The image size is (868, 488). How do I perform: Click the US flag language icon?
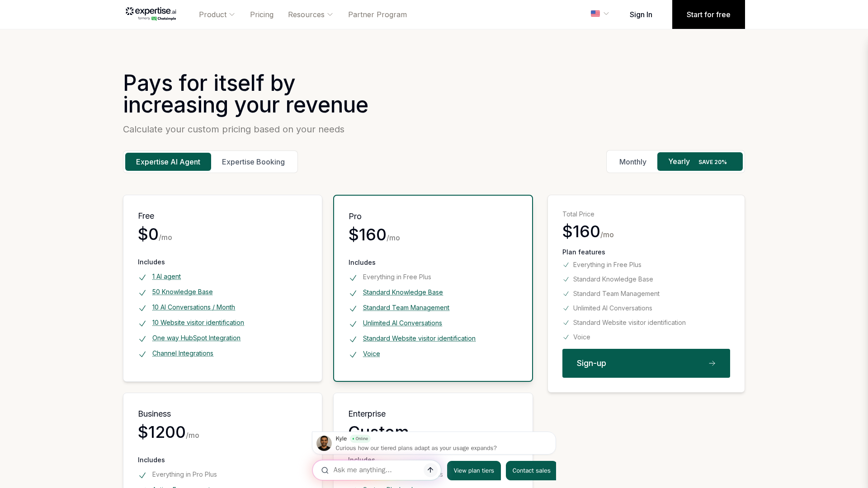[x=595, y=14]
